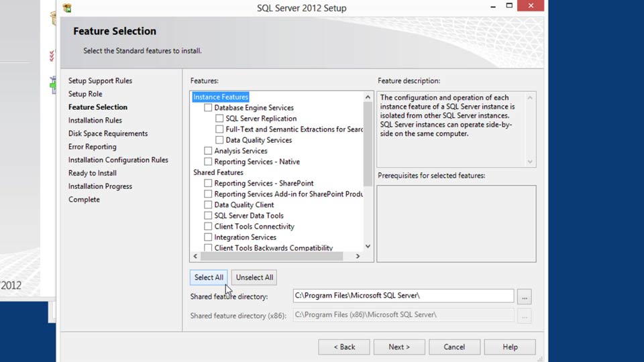This screenshot has height=362, width=644.
Task: Select the Complete step
Action: [85, 200]
